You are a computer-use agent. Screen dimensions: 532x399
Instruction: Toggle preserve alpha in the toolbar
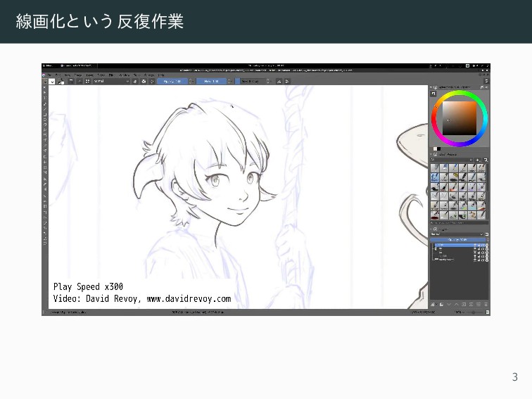coord(144,82)
